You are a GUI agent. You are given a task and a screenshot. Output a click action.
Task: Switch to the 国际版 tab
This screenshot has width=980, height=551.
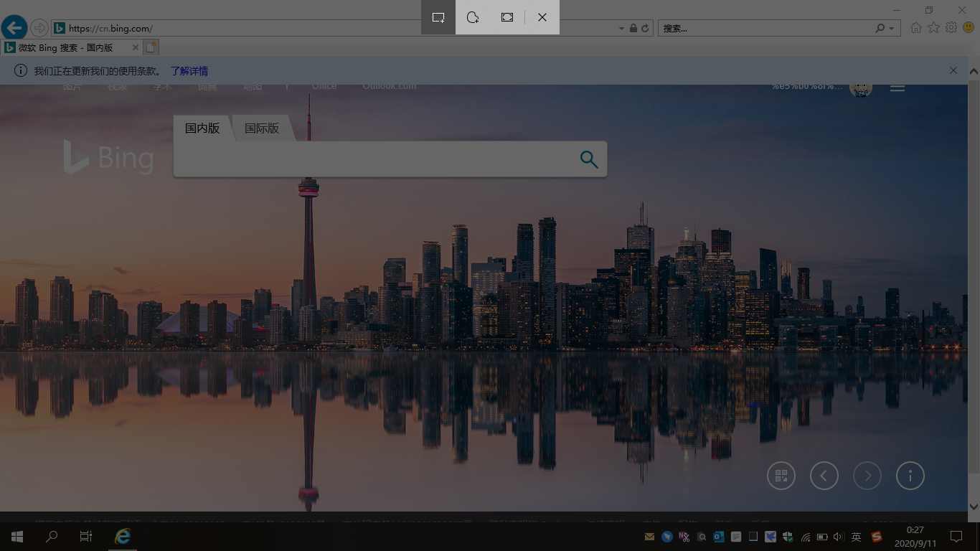(x=262, y=128)
